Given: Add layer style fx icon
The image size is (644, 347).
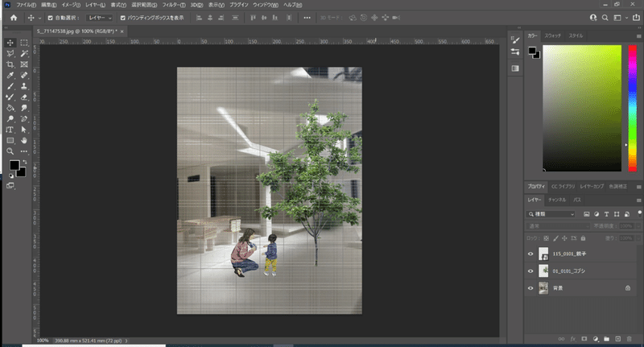Looking at the screenshot, I should (x=573, y=339).
